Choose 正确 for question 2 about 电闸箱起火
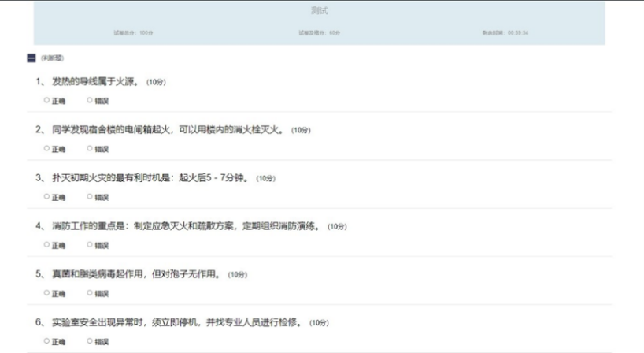The width and height of the screenshot is (644, 353). [47, 148]
